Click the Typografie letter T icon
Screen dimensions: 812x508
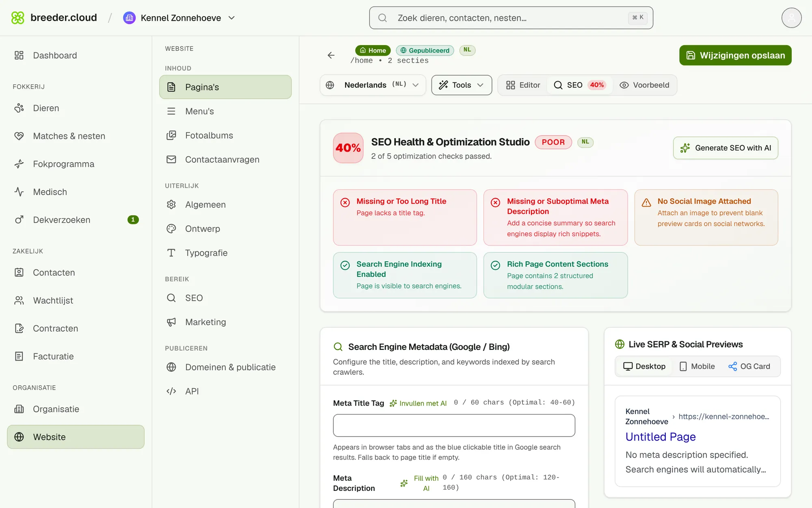(x=171, y=253)
